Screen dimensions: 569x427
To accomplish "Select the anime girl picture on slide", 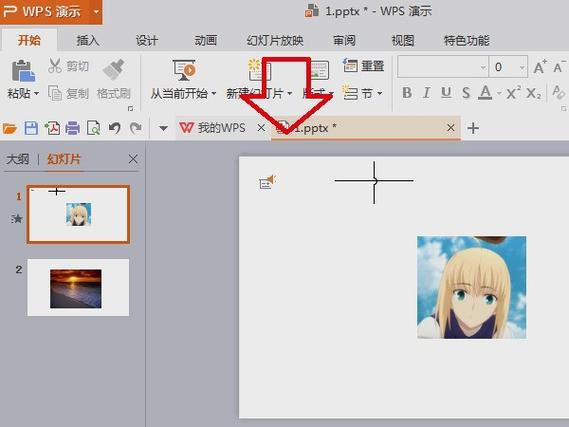I will click(x=471, y=287).
